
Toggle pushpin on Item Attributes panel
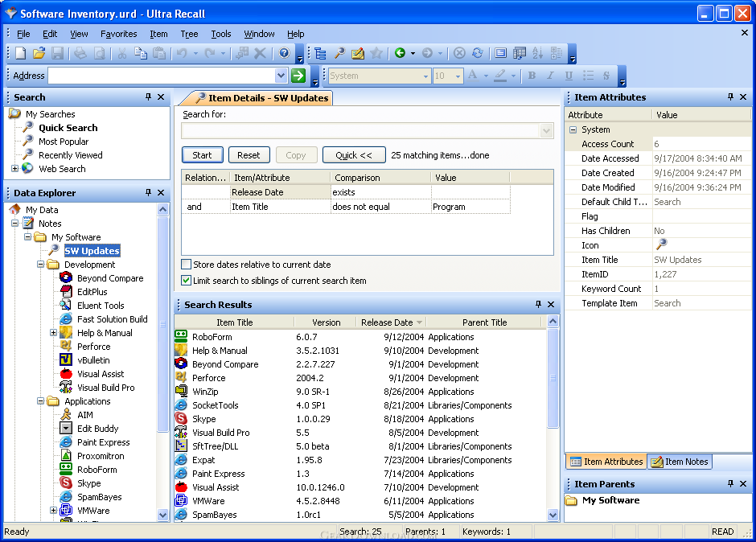click(x=730, y=97)
